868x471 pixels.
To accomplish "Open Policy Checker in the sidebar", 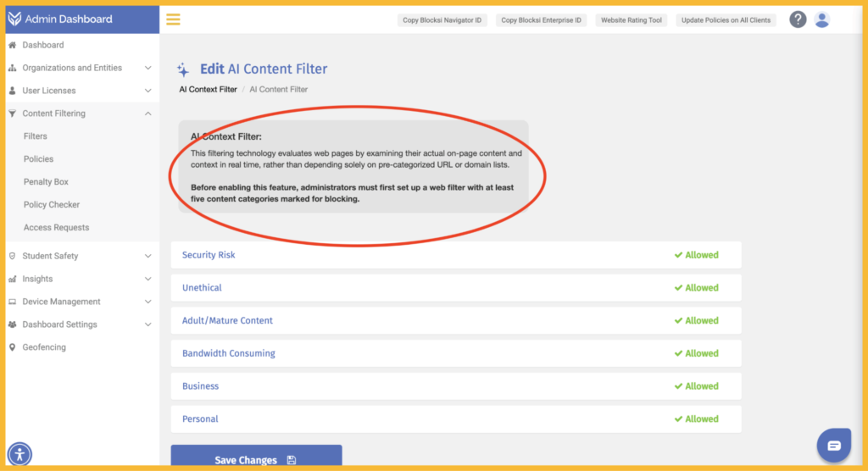I will [52, 204].
